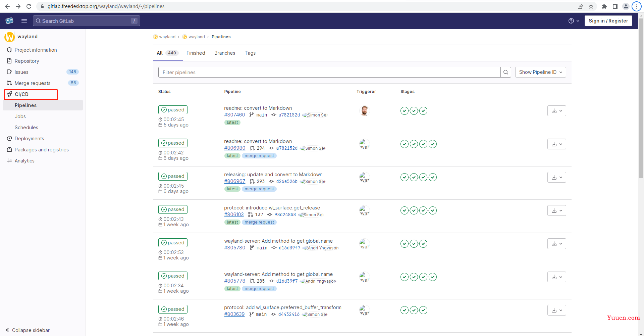Click the browser forward arrow
This screenshot has height=336, width=644.
[x=18, y=6]
